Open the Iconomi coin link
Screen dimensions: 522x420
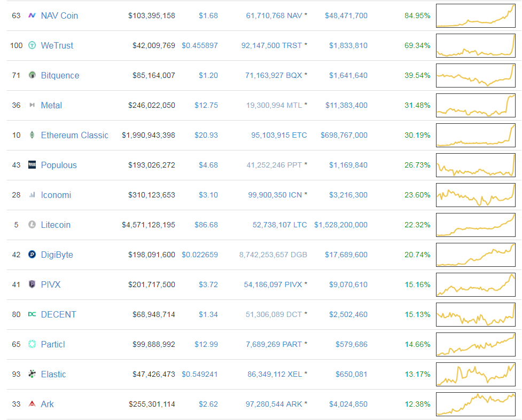pos(56,195)
